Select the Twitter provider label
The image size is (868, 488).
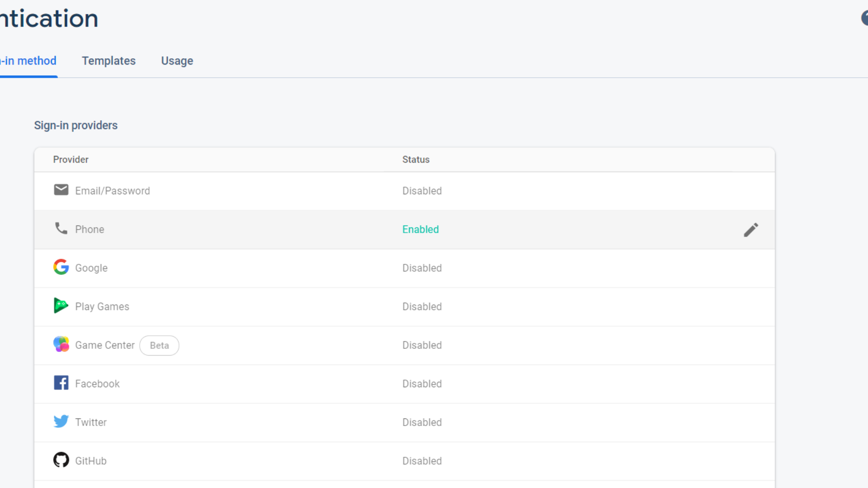91,422
